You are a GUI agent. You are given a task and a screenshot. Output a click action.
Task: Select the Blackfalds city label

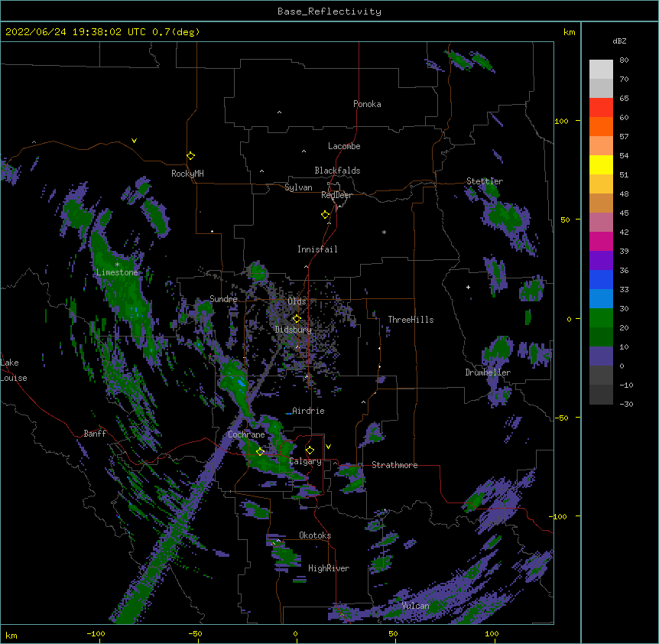[337, 171]
